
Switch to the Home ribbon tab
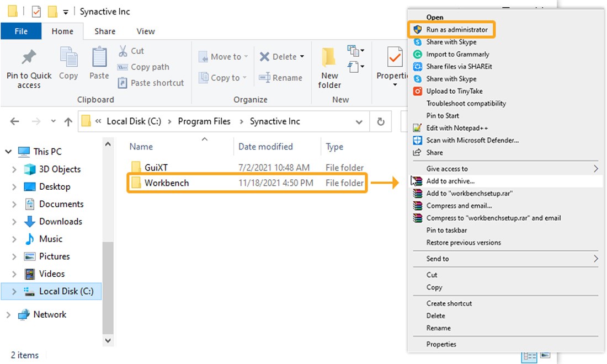[x=62, y=31]
